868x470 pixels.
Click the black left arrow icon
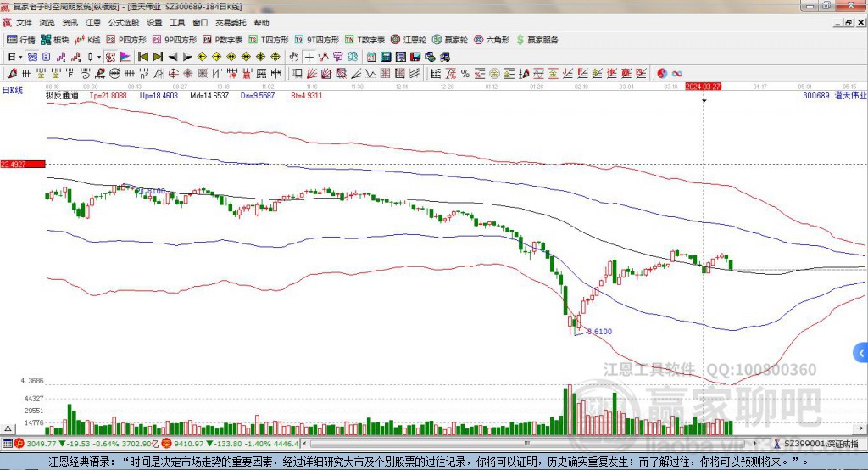tap(173, 57)
